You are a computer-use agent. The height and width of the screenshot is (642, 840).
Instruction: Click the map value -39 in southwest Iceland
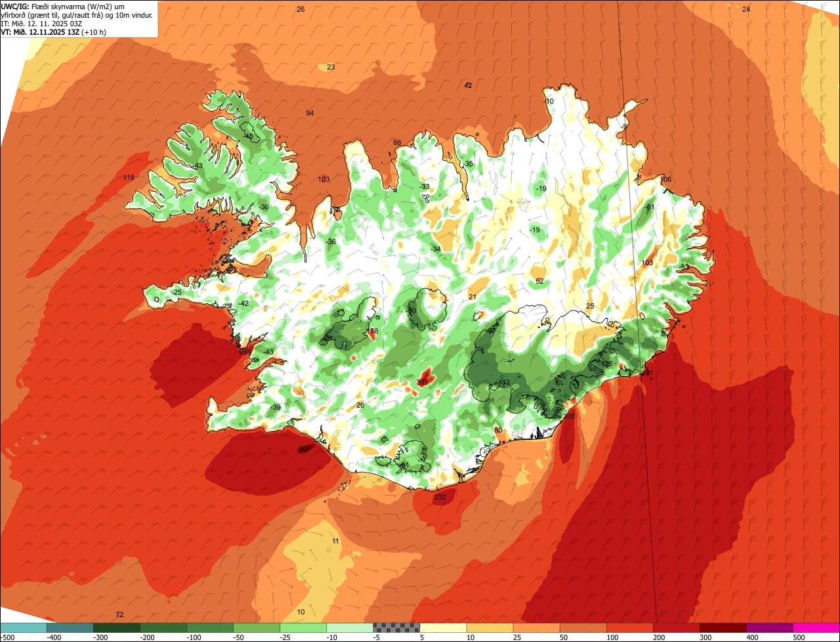tap(276, 408)
